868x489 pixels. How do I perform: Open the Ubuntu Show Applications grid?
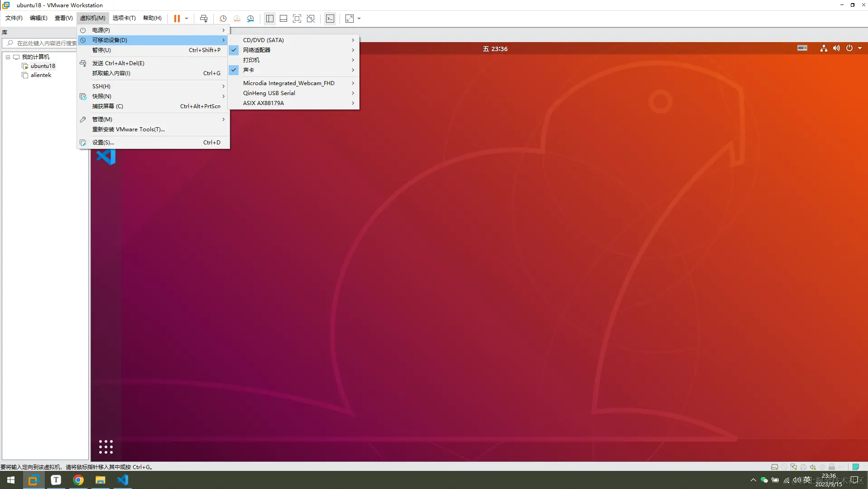click(106, 447)
